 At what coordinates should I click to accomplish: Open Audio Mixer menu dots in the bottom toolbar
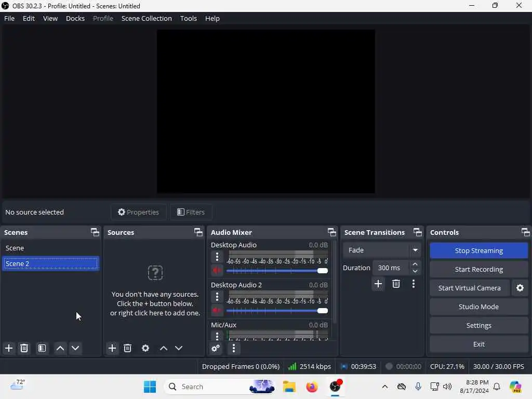point(233,348)
